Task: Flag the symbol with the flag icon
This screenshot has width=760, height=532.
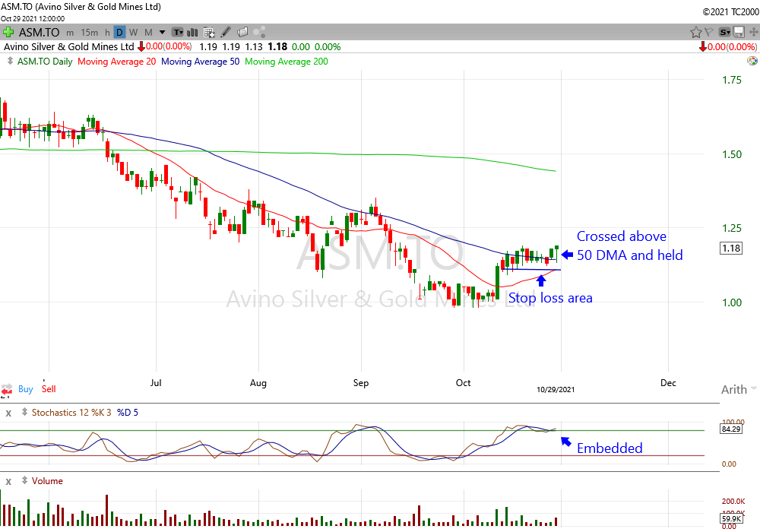Action: [x=709, y=33]
